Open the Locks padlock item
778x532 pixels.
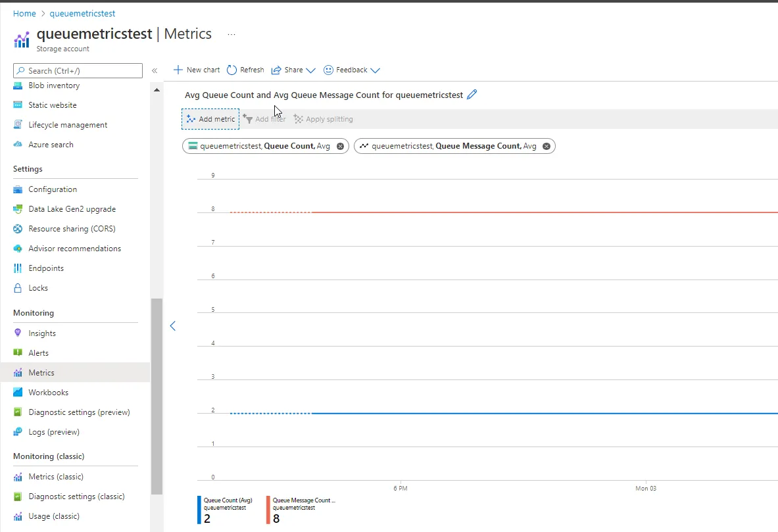(18, 288)
